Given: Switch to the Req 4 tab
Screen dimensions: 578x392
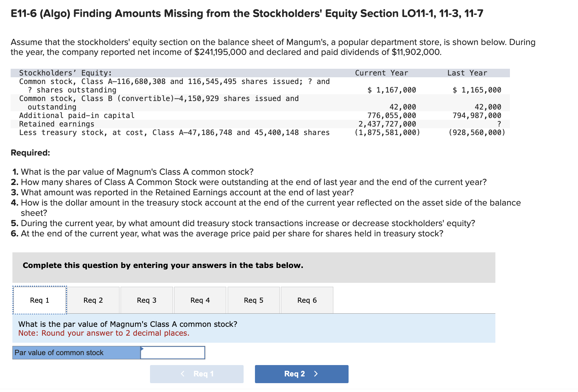Looking at the screenshot, I should 200,300.
